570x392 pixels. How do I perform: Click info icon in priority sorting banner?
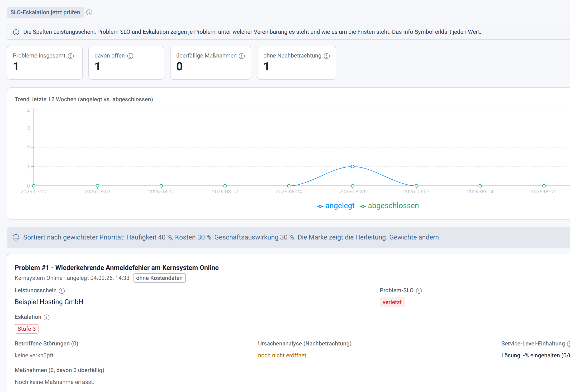(16, 237)
